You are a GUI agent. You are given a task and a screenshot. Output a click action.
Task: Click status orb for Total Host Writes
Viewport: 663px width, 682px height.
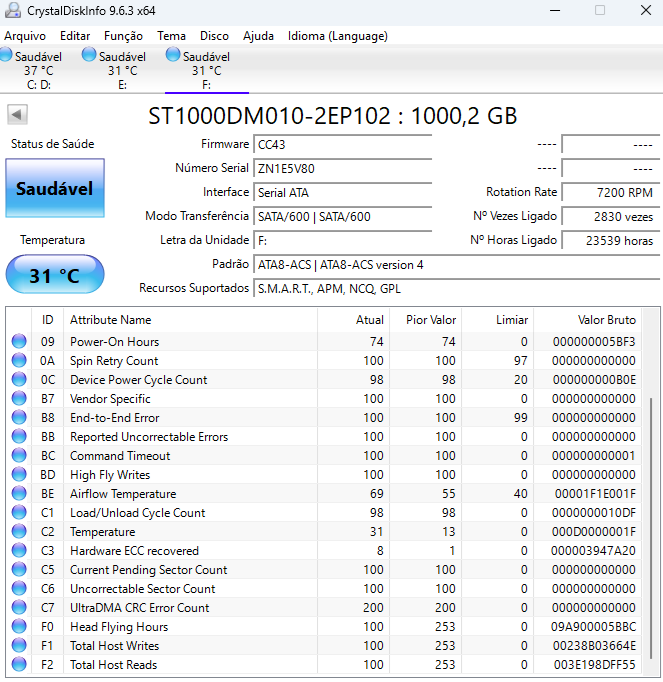pyautogui.click(x=19, y=645)
